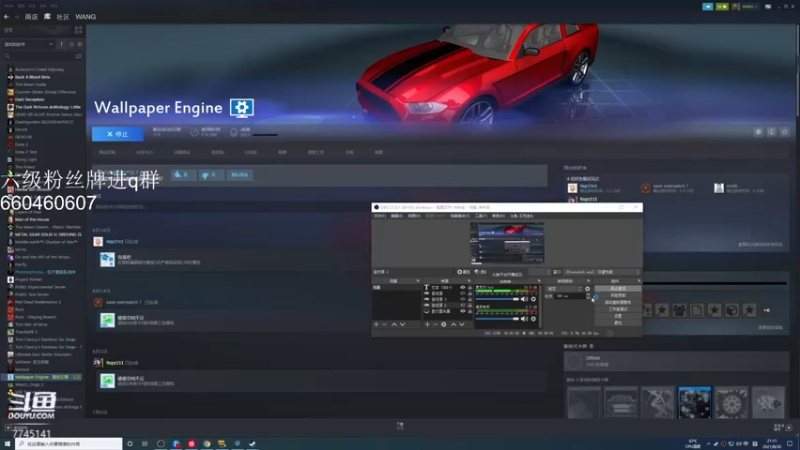This screenshot has height=450, width=800.
Task: Step OBS transition duration spinner
Action: (x=588, y=296)
